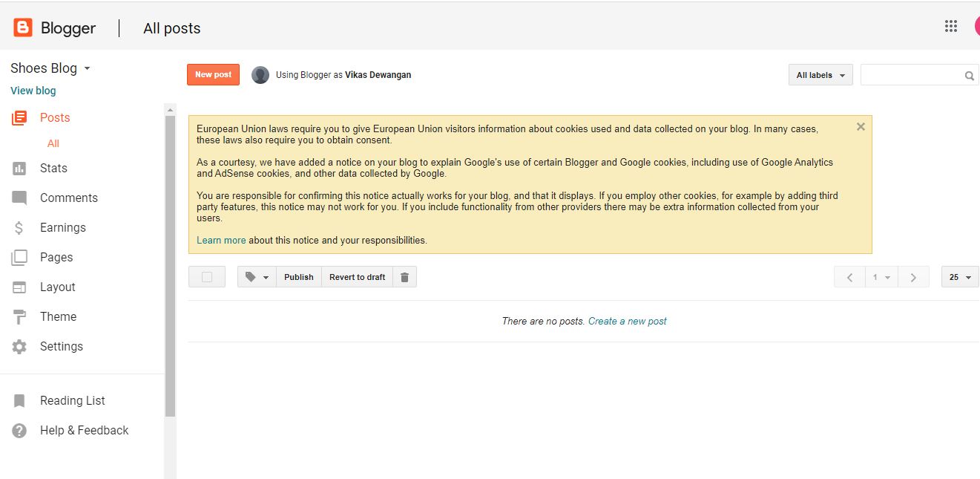Open the All labels dropdown
The height and width of the screenshot is (479, 980).
[820, 75]
